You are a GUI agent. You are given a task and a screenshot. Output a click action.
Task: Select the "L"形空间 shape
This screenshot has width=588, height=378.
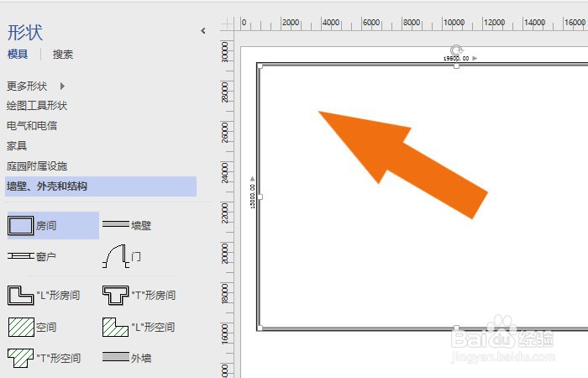coord(139,327)
